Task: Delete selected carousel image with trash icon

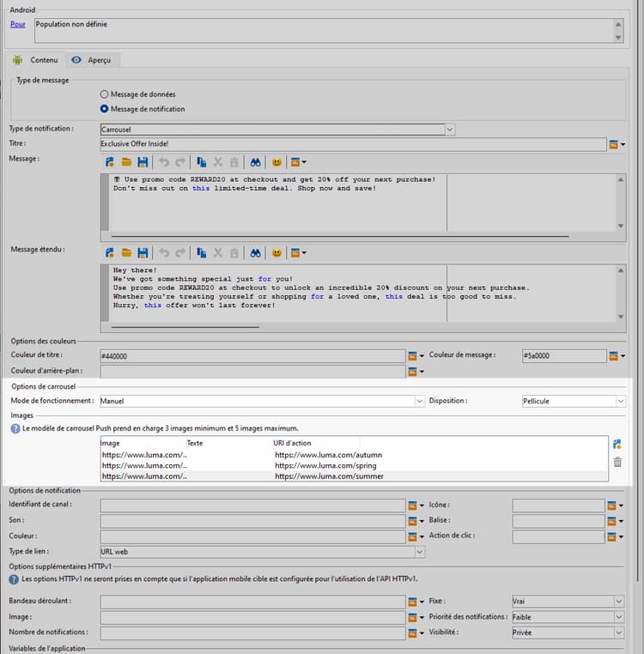Action: (617, 462)
